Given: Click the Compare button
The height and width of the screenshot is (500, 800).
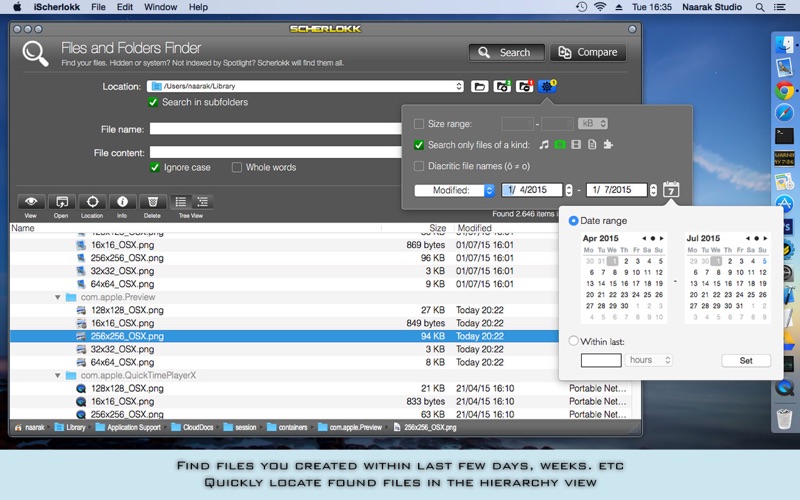Looking at the screenshot, I should tap(588, 53).
